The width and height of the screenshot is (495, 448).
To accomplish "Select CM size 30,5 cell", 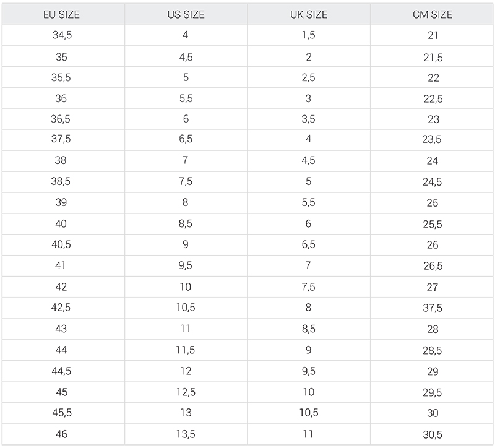I will 431,434.
